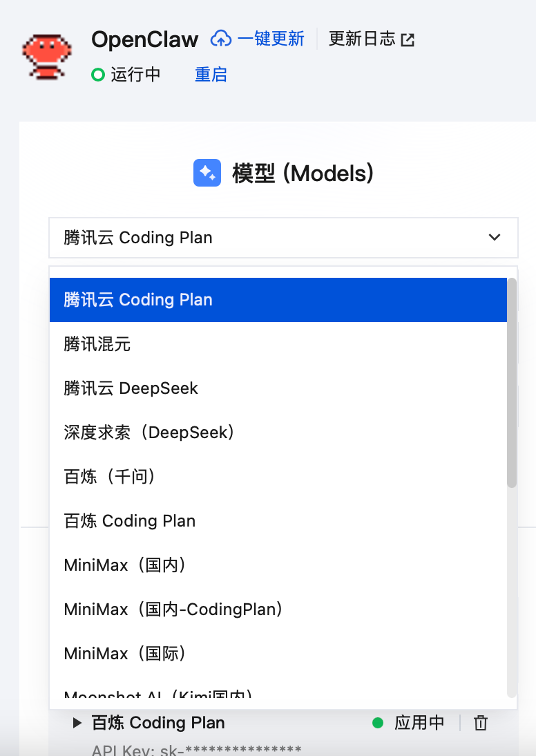Click the cloud upload update icon
536x756 pixels.
tap(221, 39)
